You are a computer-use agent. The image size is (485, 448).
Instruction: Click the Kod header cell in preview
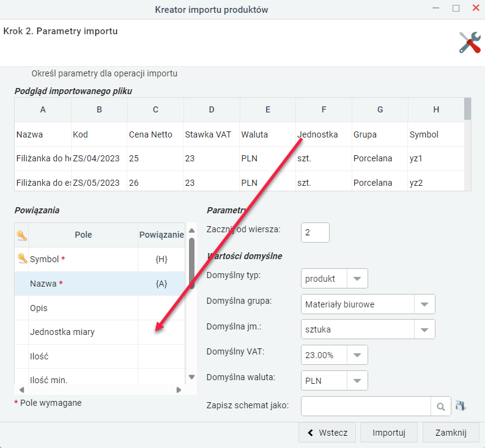point(99,134)
